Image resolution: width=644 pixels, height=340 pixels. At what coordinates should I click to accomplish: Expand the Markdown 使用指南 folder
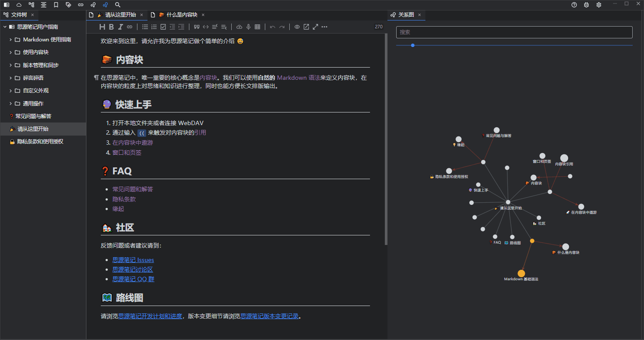pyautogui.click(x=11, y=40)
